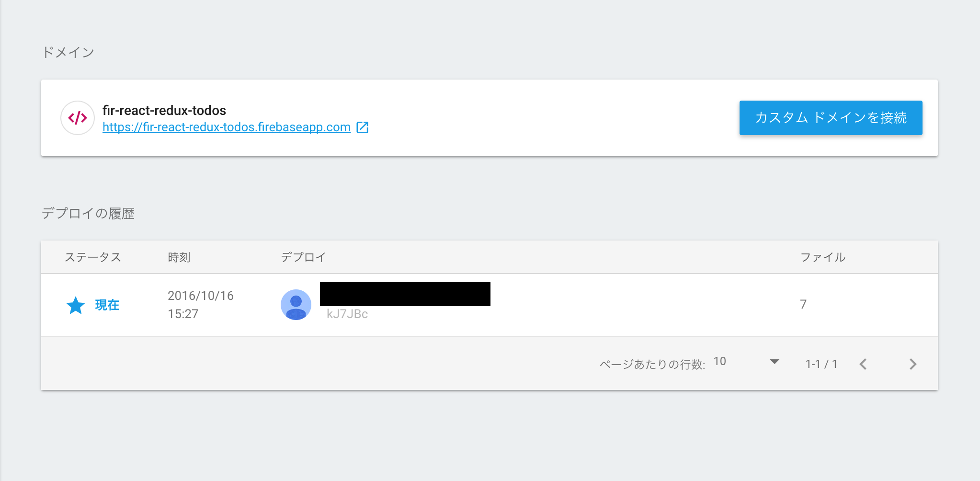Open the rows per page dropdown triangle
The width and height of the screenshot is (980, 481).
pos(774,362)
